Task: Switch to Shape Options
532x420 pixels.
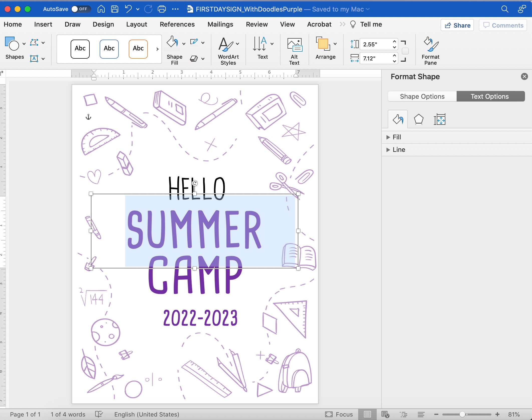Action: pyautogui.click(x=422, y=96)
